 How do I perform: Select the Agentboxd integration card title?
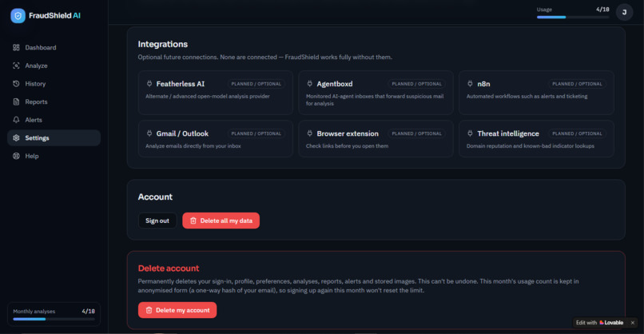335,84
